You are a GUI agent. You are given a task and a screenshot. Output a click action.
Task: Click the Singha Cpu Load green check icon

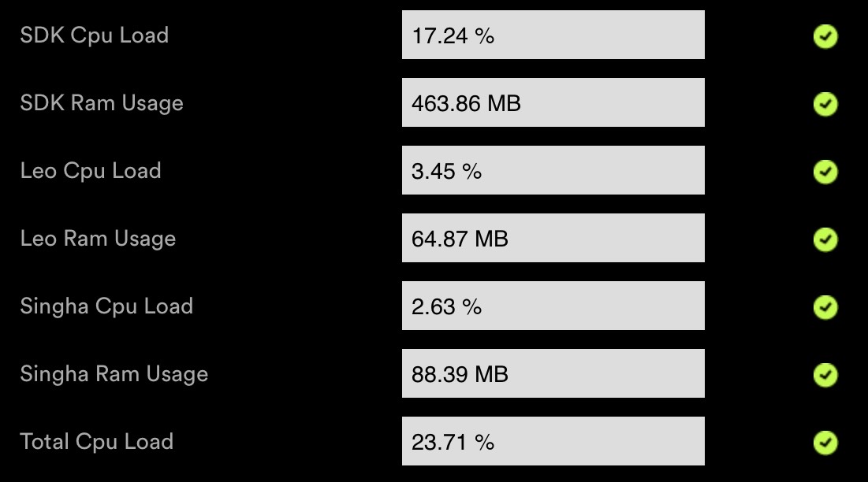(x=825, y=306)
